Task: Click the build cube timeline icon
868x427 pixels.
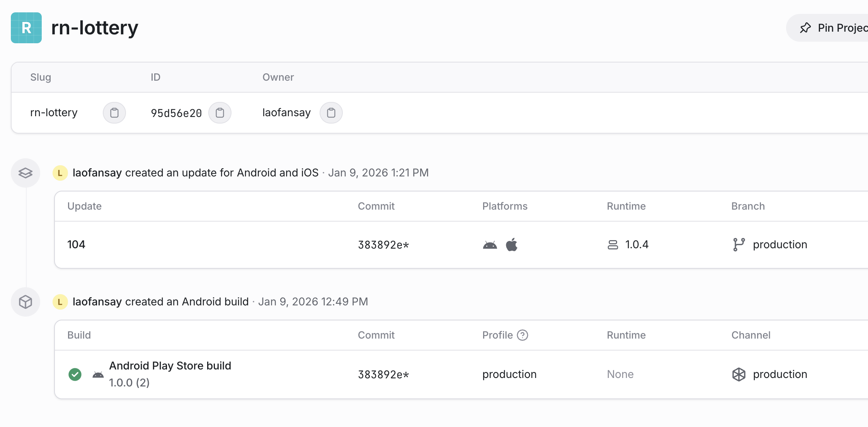Action: point(26,302)
